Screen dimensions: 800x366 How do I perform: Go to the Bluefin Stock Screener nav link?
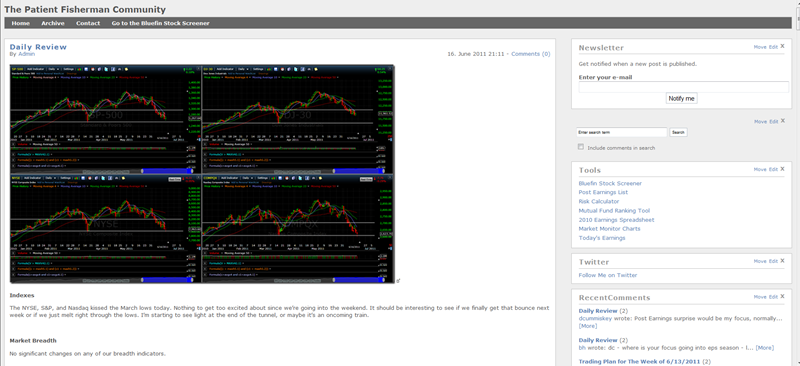(x=160, y=23)
